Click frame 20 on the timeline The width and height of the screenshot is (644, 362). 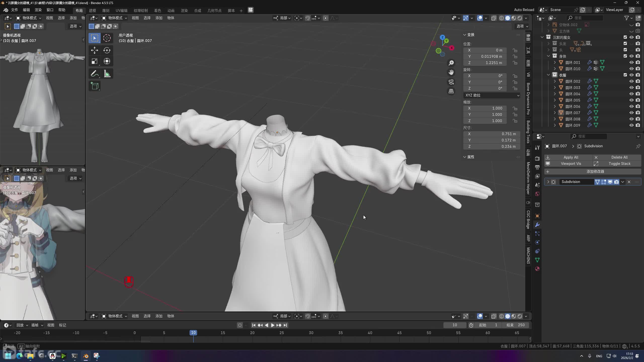click(x=252, y=333)
